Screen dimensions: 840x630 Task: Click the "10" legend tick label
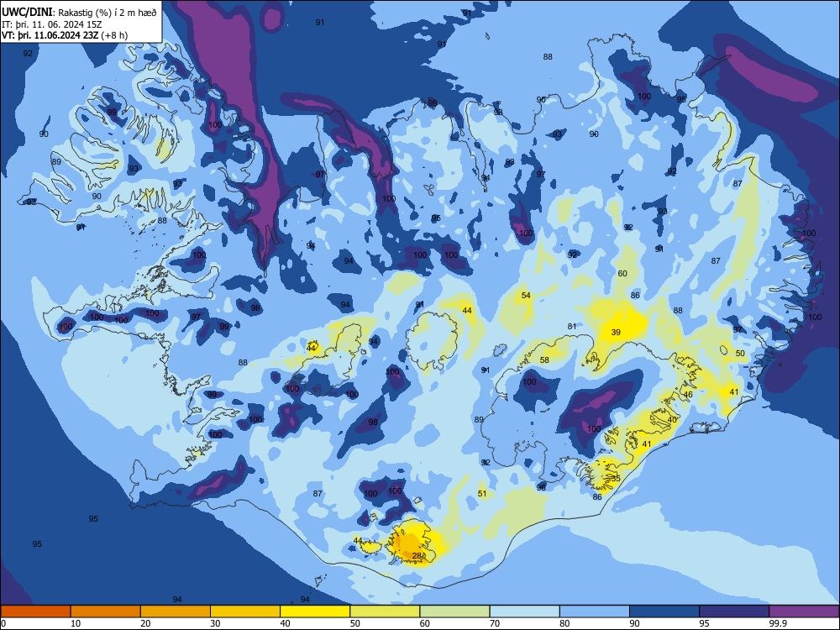(76, 623)
